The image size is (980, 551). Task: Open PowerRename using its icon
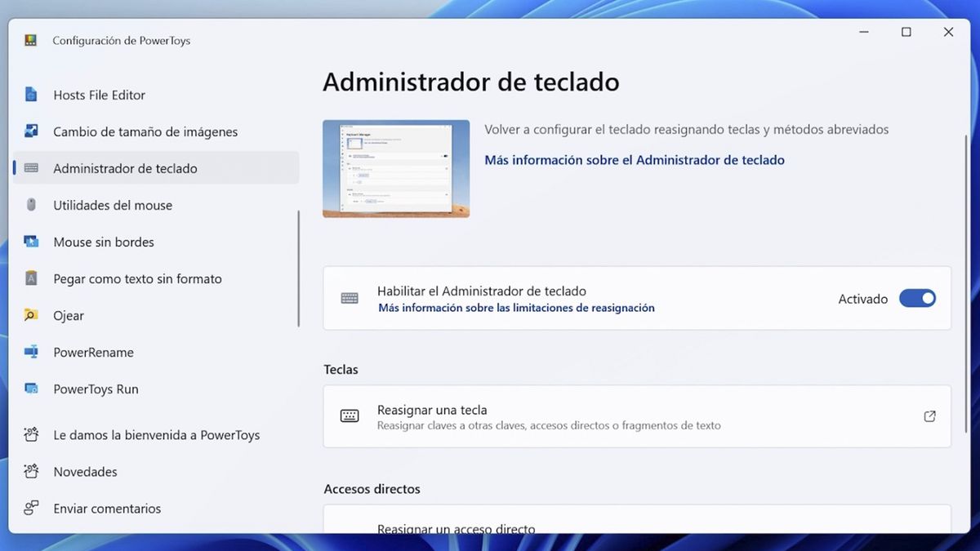pyautogui.click(x=33, y=352)
